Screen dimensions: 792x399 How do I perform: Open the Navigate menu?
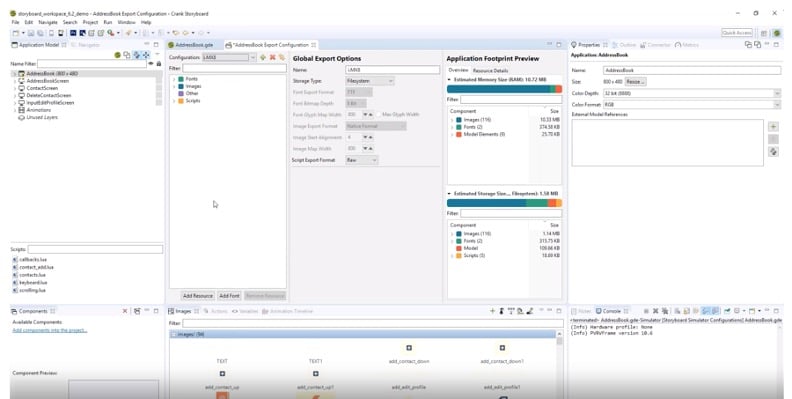pos(48,22)
